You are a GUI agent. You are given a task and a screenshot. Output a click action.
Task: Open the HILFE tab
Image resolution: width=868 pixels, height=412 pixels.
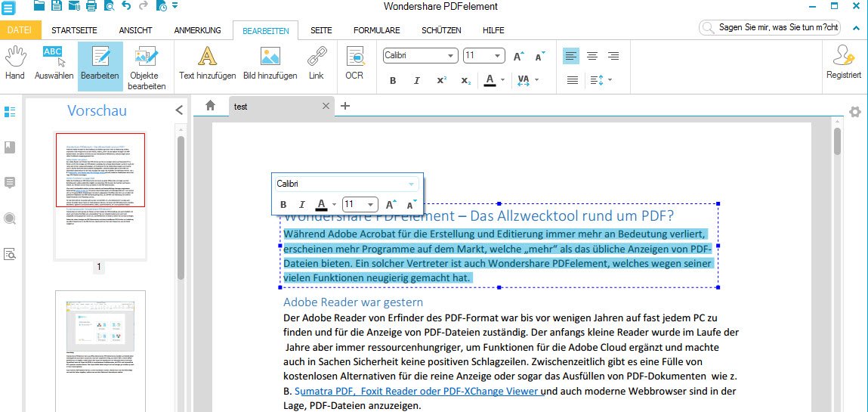pyautogui.click(x=493, y=30)
